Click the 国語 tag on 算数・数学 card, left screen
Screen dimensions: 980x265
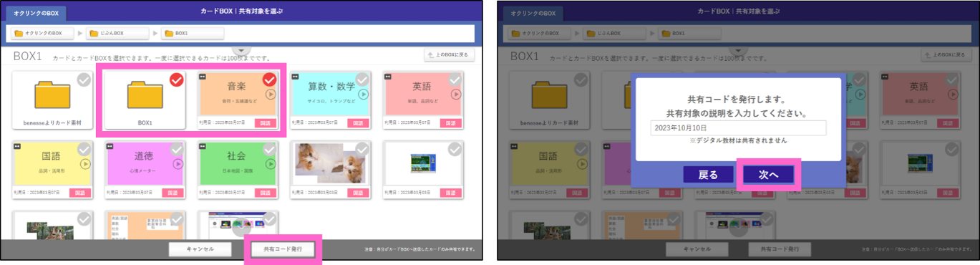(x=358, y=123)
